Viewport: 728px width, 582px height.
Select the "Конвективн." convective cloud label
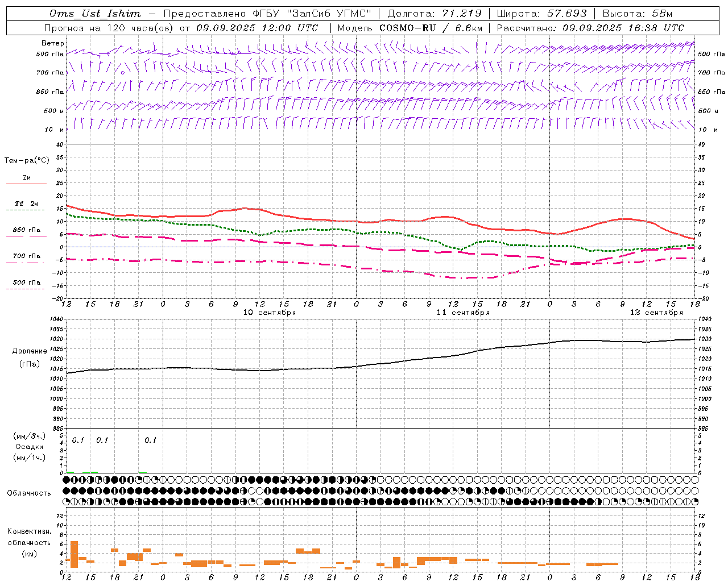click(x=29, y=531)
